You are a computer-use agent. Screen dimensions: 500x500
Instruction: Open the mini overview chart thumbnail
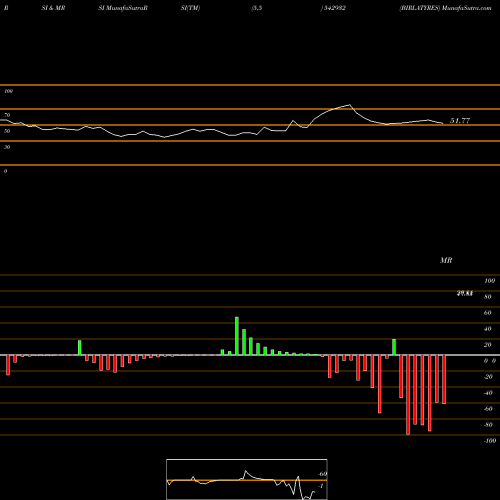click(247, 479)
